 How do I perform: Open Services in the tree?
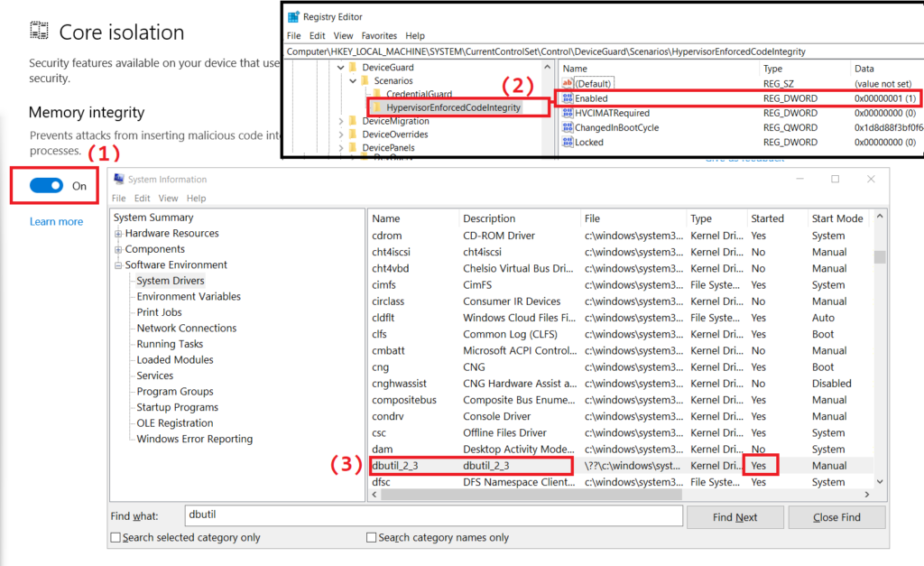tap(155, 376)
